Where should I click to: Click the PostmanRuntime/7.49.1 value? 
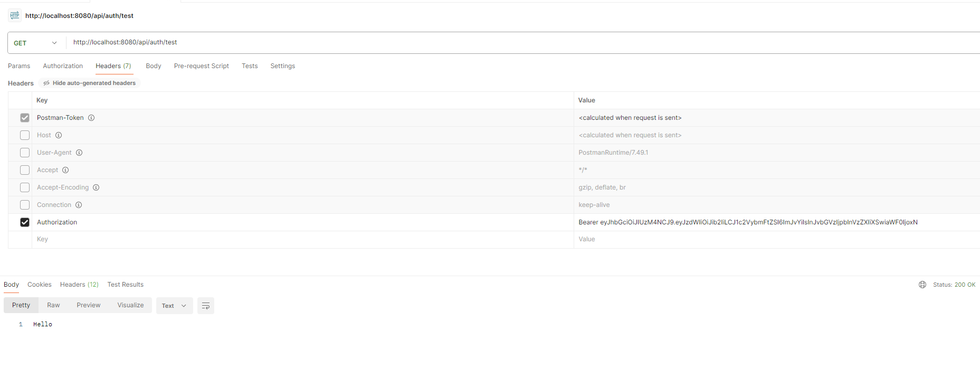613,153
